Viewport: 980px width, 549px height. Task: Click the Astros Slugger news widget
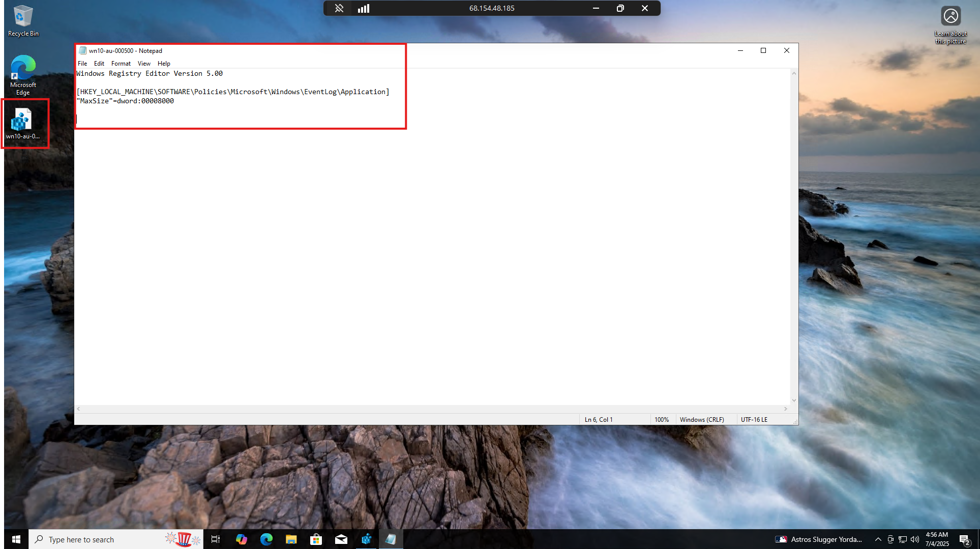[819, 539]
